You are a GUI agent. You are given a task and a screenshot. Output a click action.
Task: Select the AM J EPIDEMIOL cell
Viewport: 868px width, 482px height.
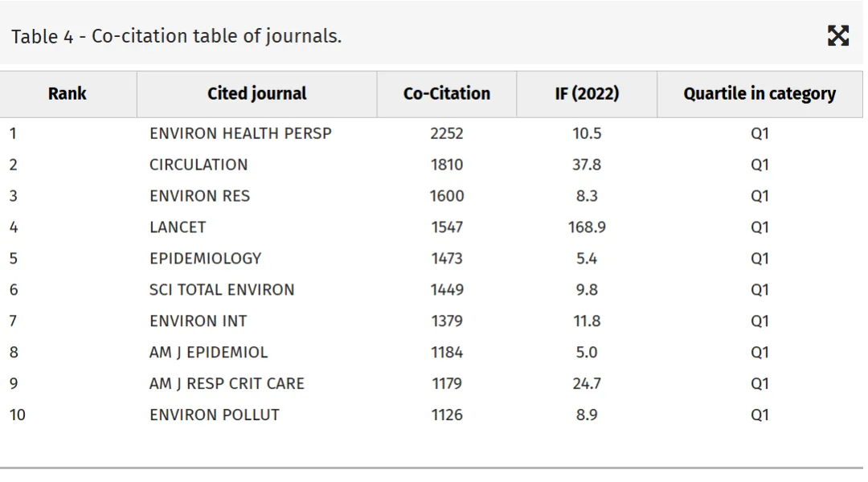pyautogui.click(x=208, y=353)
